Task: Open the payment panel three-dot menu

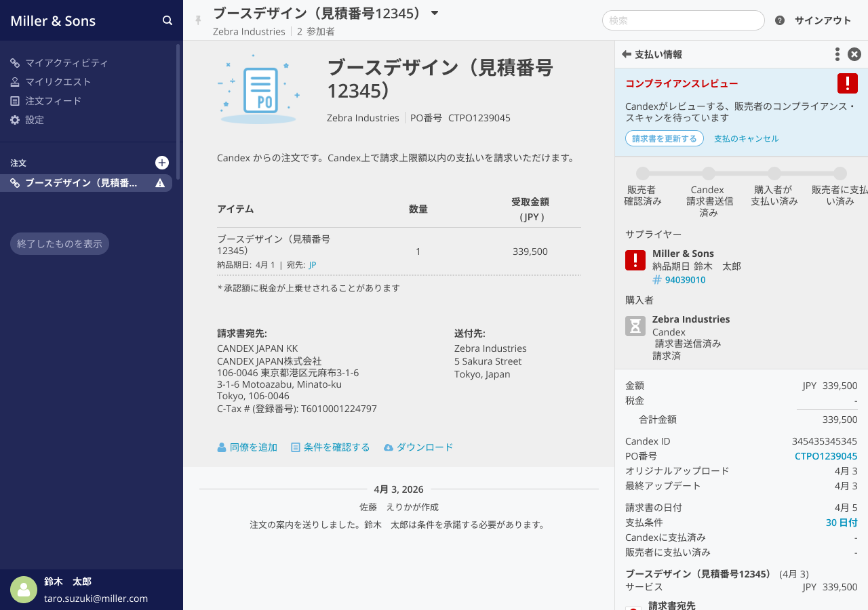Action: tap(837, 54)
